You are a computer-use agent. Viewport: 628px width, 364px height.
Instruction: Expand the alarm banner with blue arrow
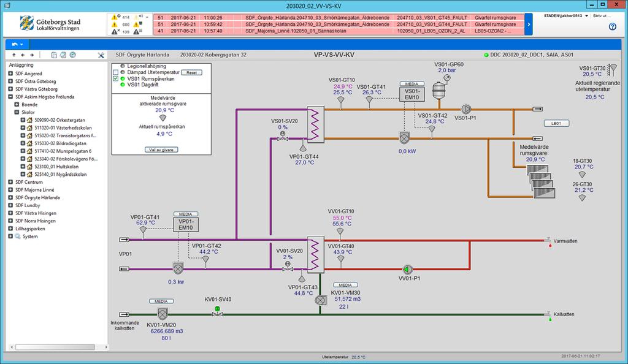(x=529, y=25)
